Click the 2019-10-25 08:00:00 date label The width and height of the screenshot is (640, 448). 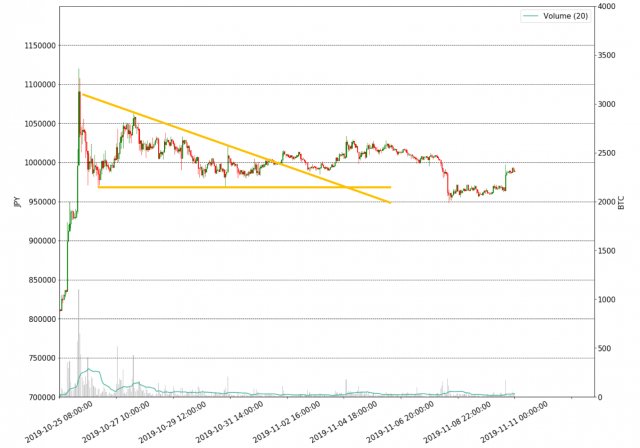61,422
